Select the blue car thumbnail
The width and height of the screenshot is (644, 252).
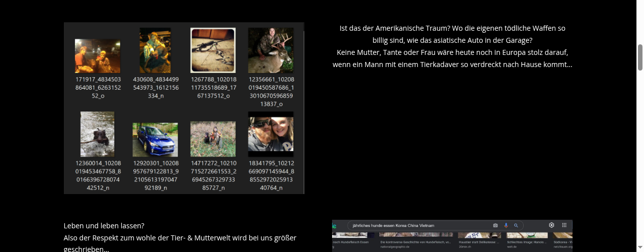coord(155,140)
